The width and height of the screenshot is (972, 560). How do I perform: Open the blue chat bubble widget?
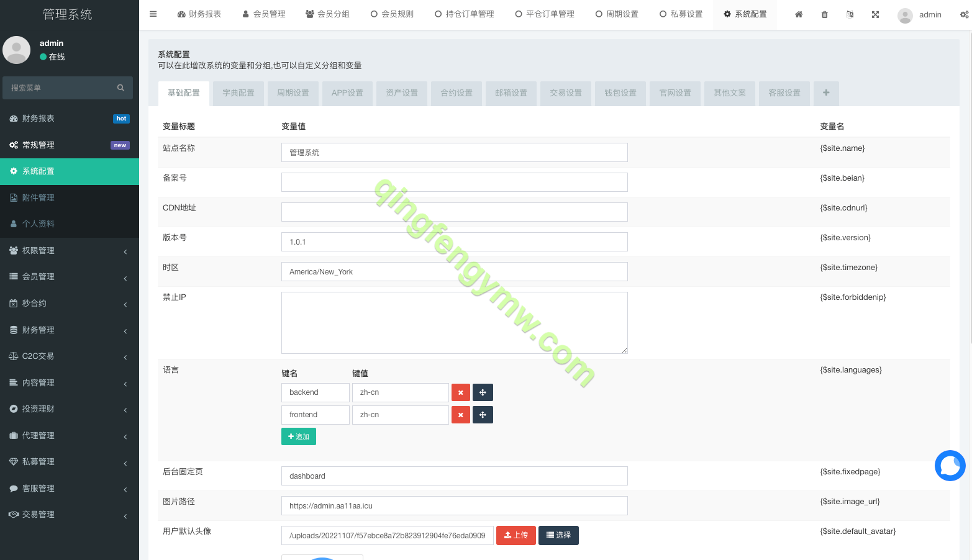[950, 466]
